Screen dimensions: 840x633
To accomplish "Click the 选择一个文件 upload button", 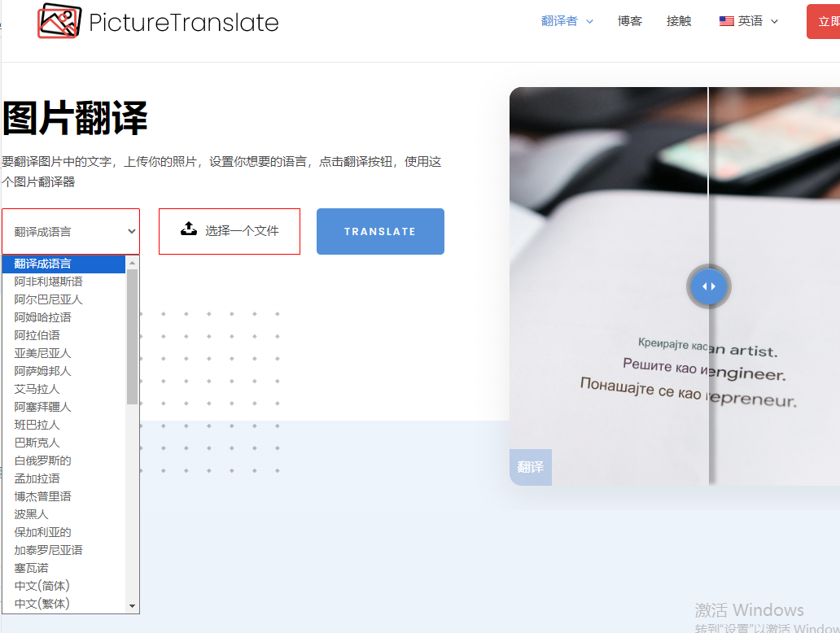I will [x=230, y=231].
